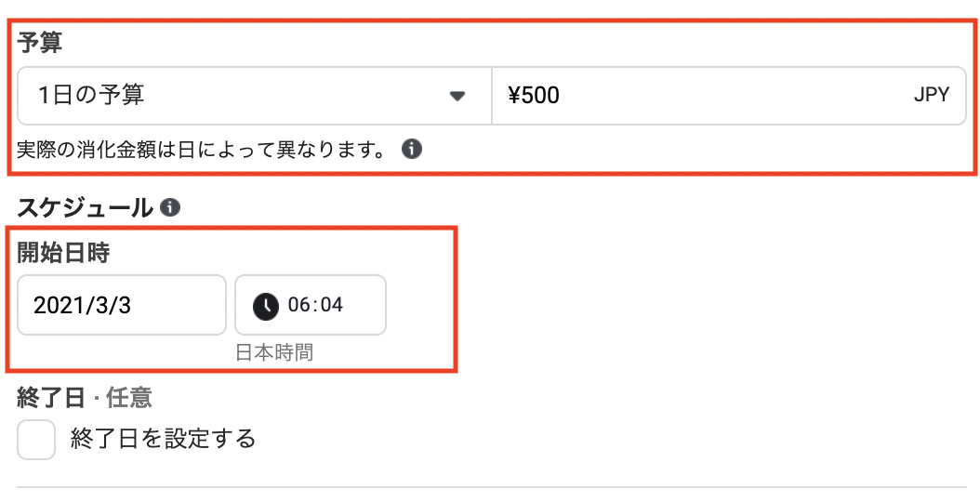Click the ¥500 budget amount field

pyautogui.click(x=651, y=95)
